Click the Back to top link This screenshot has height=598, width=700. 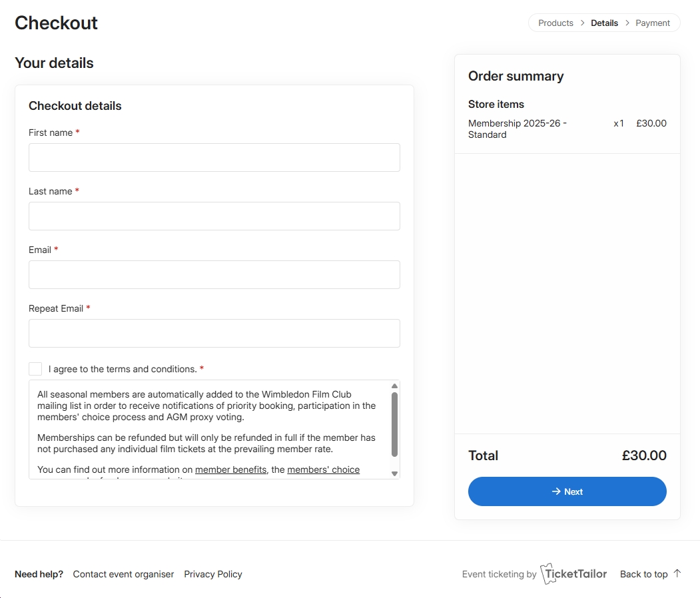(643, 574)
